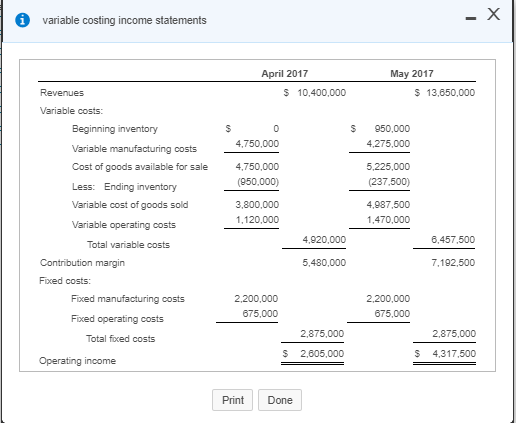
Task: Select May operating income $4,317,500
Action: point(445,354)
